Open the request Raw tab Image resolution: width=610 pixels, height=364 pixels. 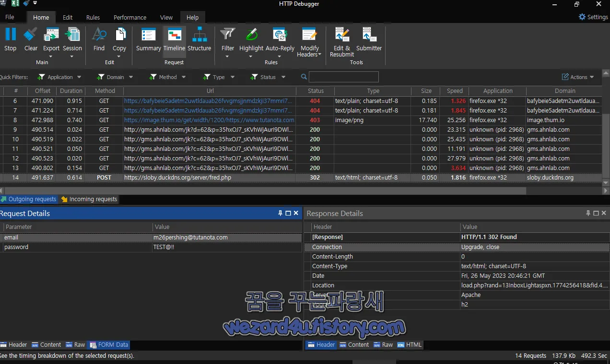coord(75,345)
